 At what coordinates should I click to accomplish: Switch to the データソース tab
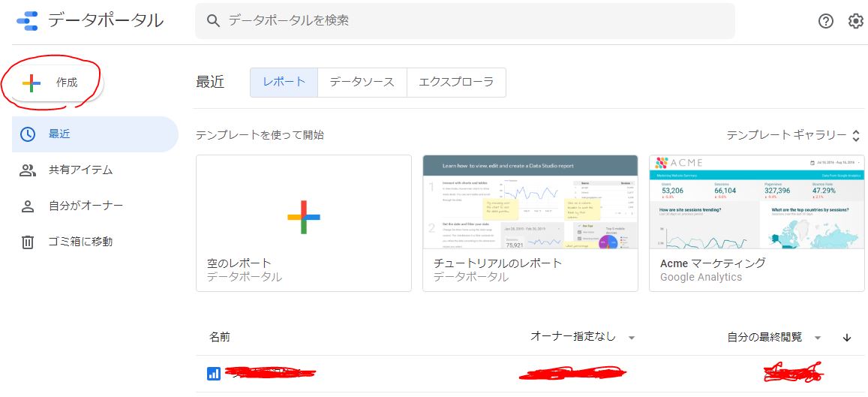362,83
